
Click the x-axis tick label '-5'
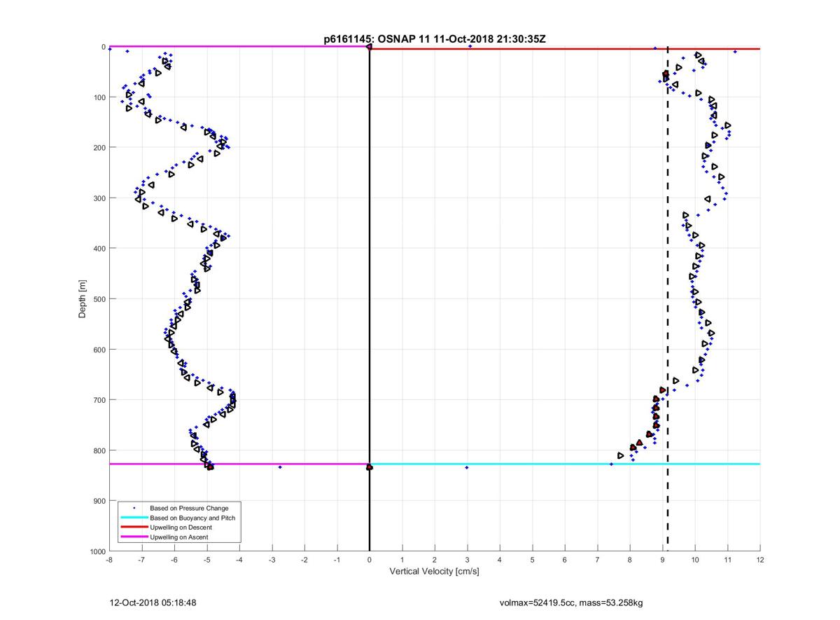coord(206,560)
